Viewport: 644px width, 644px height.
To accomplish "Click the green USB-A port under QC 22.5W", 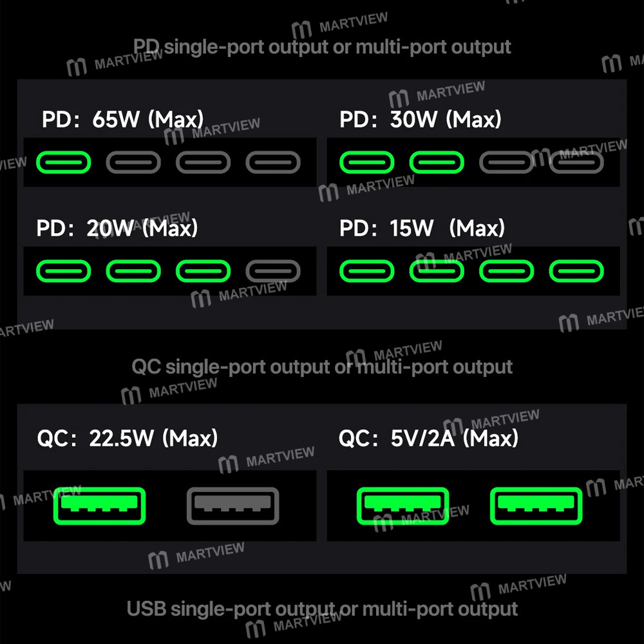I will point(99,506).
